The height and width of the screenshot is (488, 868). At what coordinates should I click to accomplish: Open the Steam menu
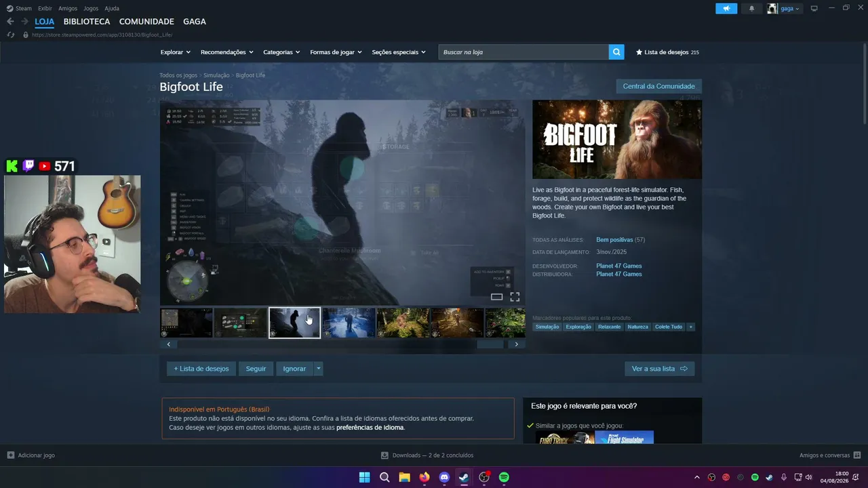(x=20, y=8)
